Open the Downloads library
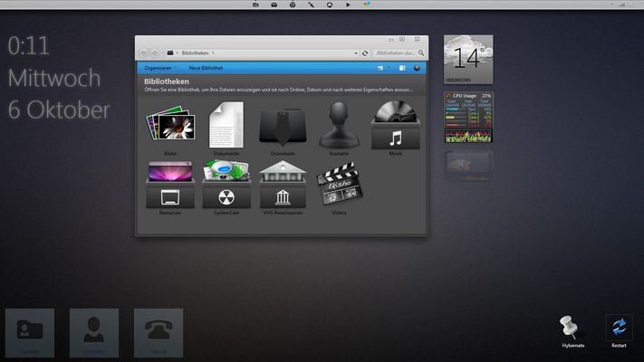Image resolution: width=644 pixels, height=362 pixels. (x=283, y=130)
